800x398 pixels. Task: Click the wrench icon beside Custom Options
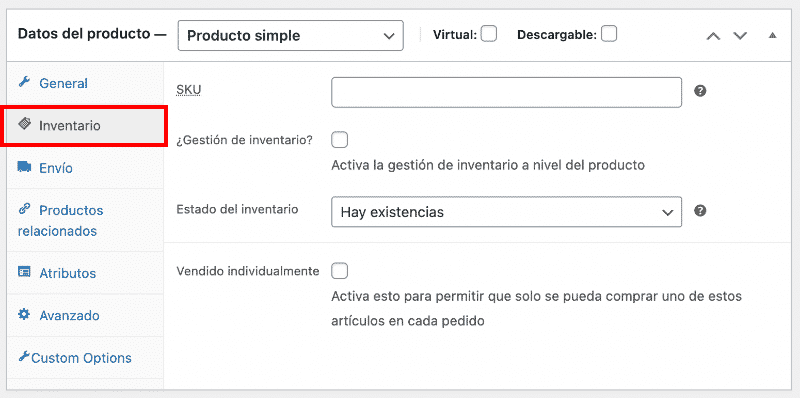(x=24, y=357)
